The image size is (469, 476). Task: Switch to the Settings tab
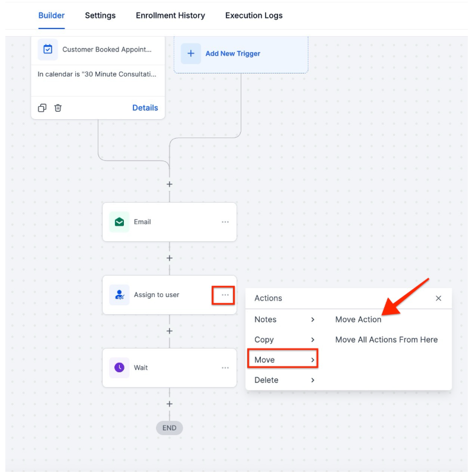100,15
